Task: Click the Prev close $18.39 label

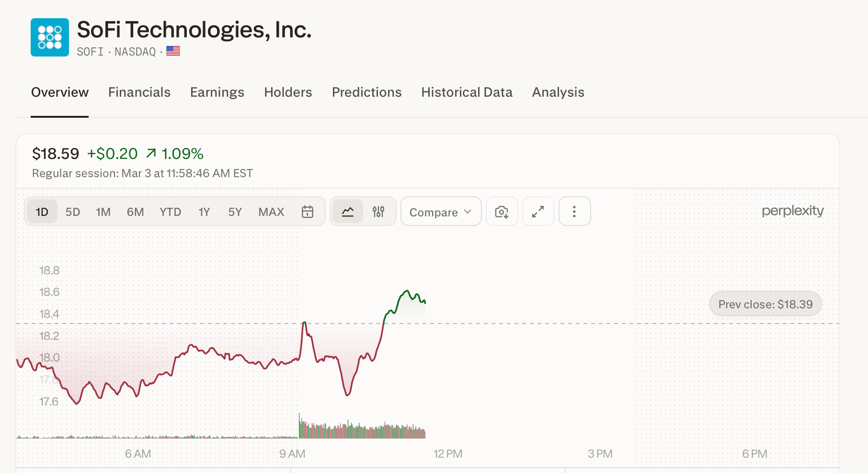Action: [765, 304]
